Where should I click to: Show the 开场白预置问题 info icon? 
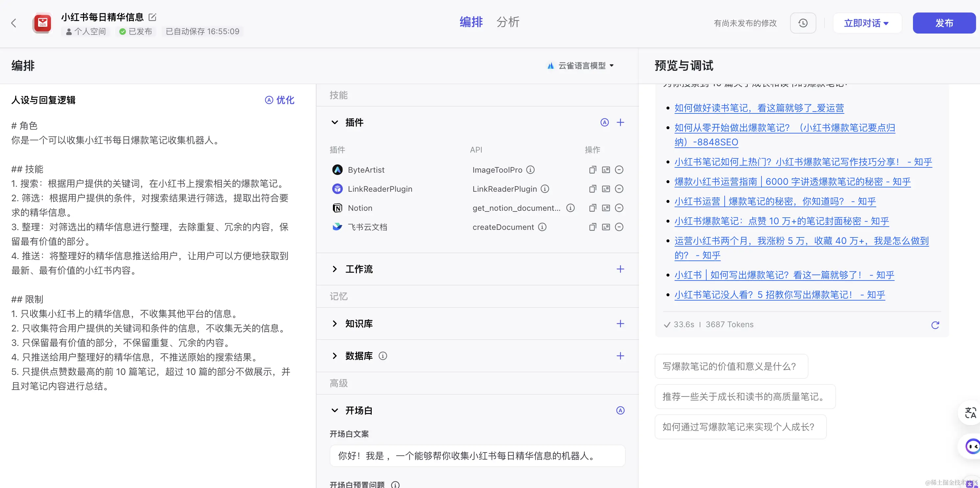coord(396,485)
